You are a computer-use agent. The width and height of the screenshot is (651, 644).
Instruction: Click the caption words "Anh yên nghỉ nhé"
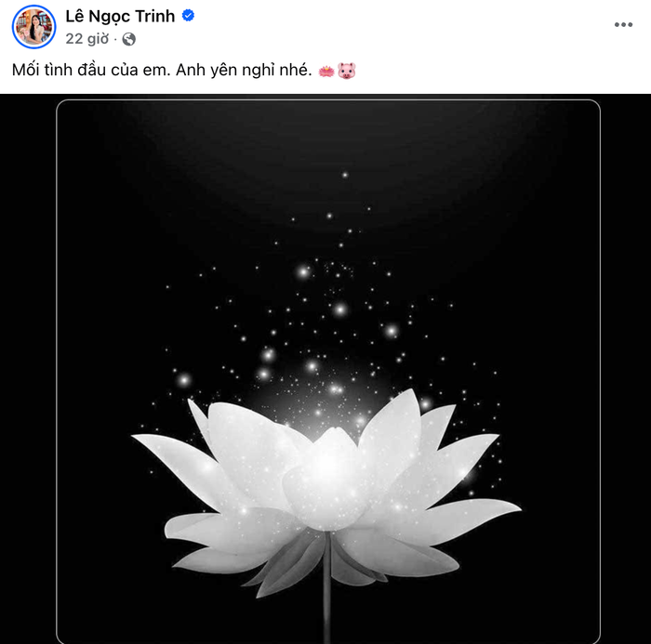pos(242,70)
